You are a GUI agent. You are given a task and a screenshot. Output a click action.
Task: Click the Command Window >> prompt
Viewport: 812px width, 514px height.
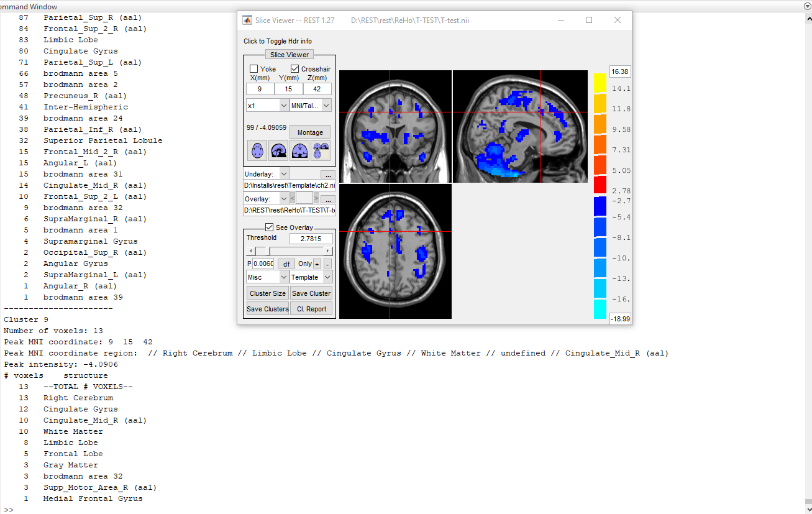(9, 510)
